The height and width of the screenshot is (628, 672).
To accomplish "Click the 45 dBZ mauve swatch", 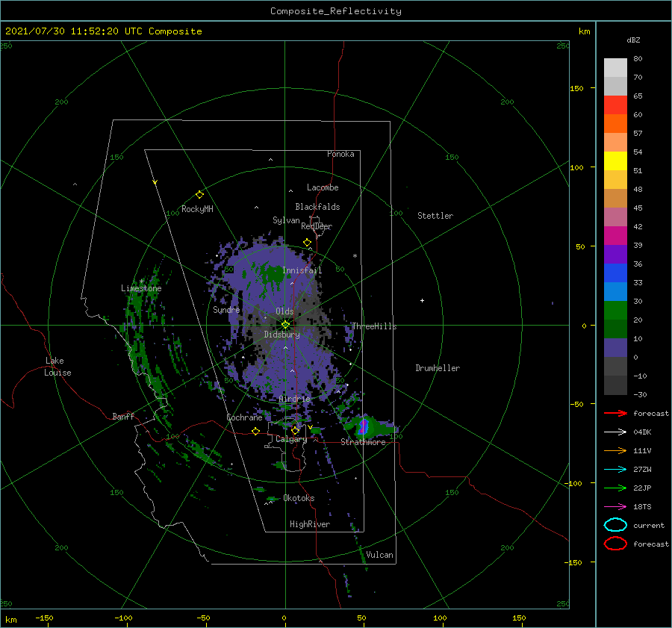I will (615, 217).
